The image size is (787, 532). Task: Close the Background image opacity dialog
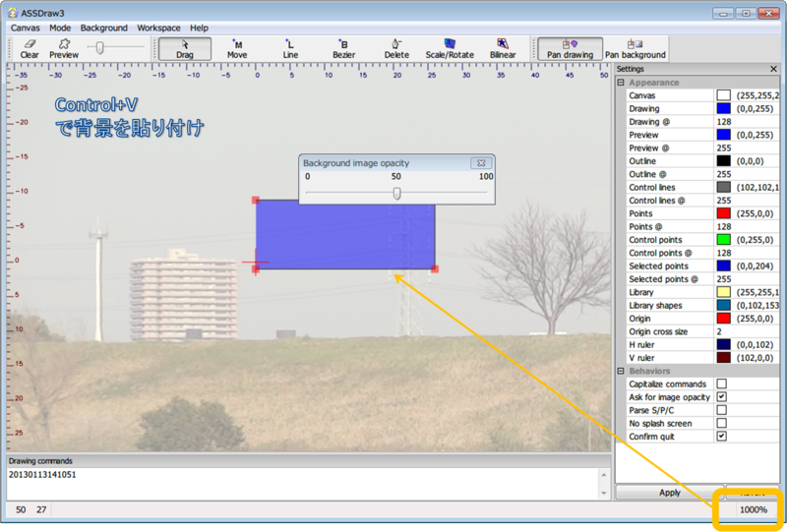point(481,162)
